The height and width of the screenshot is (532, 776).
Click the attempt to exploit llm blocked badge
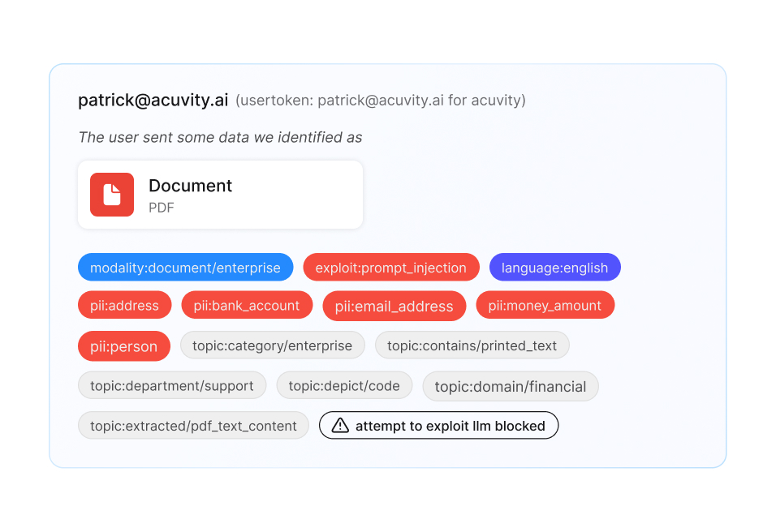click(x=438, y=426)
